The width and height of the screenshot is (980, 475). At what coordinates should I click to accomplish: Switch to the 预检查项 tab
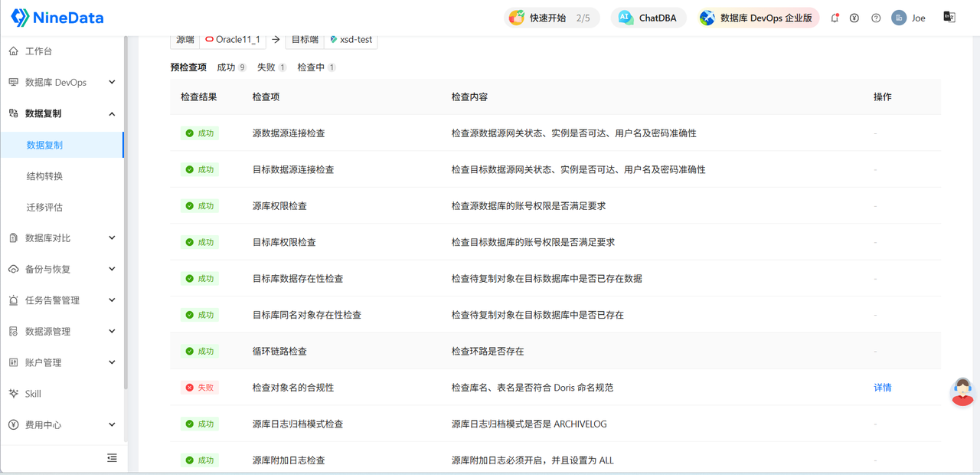point(188,67)
